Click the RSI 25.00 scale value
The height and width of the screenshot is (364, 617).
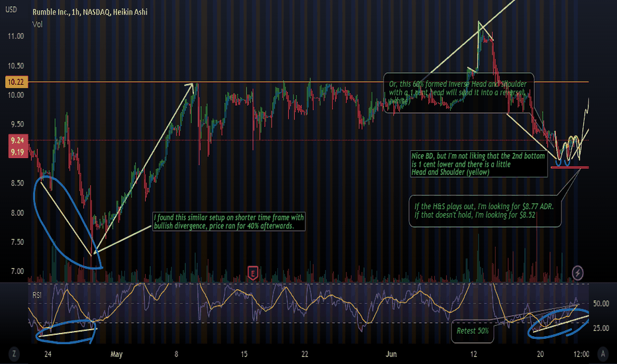coord(601,328)
